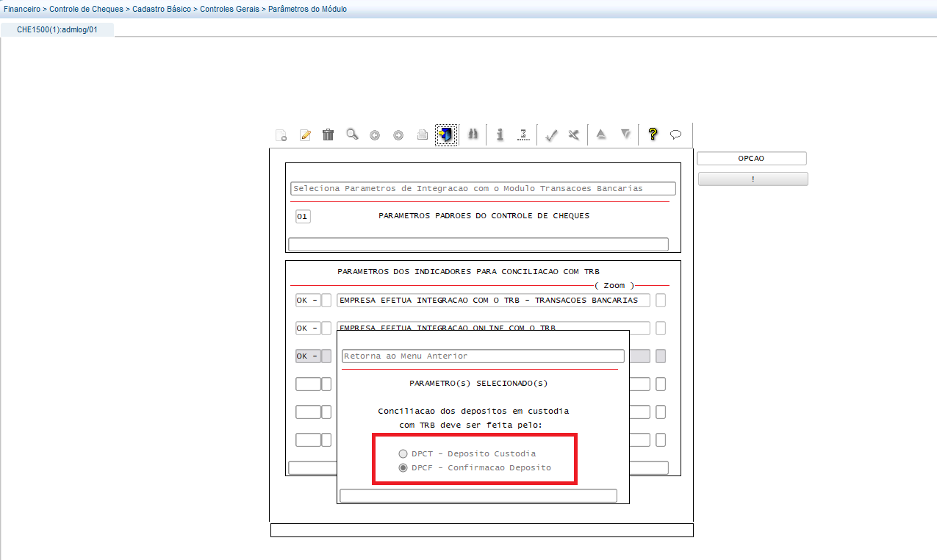937x560 pixels.
Task: Click the Up triangle toolbar icon
Action: click(x=601, y=134)
